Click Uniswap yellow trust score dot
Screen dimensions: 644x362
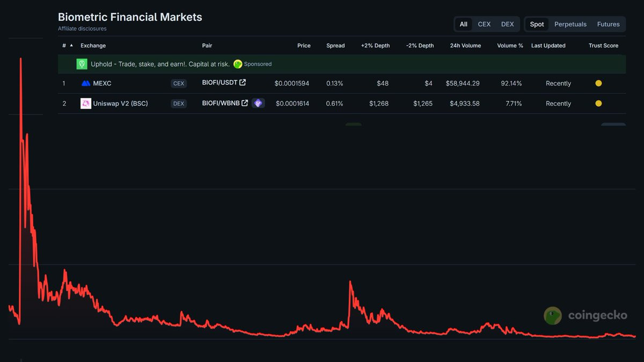(598, 104)
